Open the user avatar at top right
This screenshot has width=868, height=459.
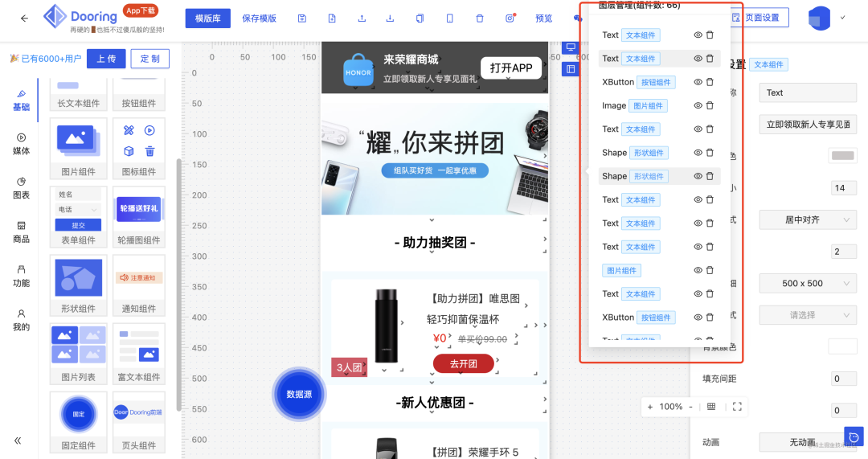click(819, 18)
